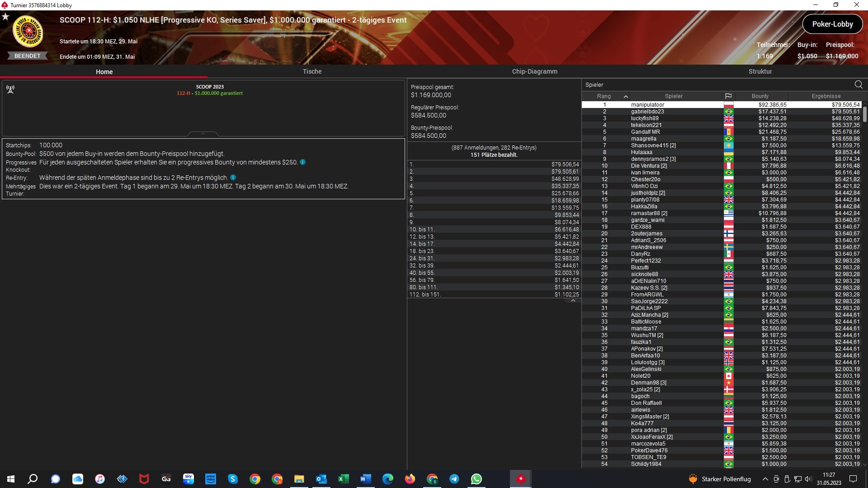
Task: Open WhatsApp from the taskbar
Action: pyautogui.click(x=476, y=479)
